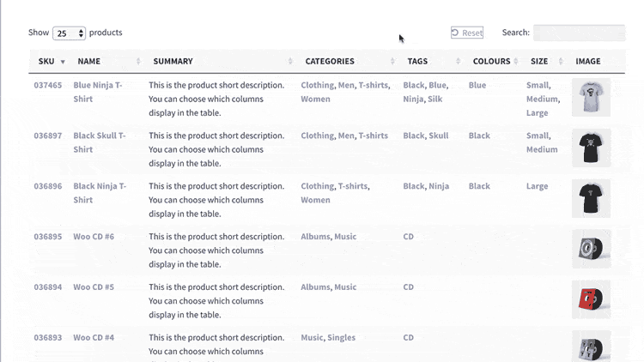The height and width of the screenshot is (362, 644).
Task: Filter by Albums category in Woo CD #6 row
Action: [x=315, y=237]
